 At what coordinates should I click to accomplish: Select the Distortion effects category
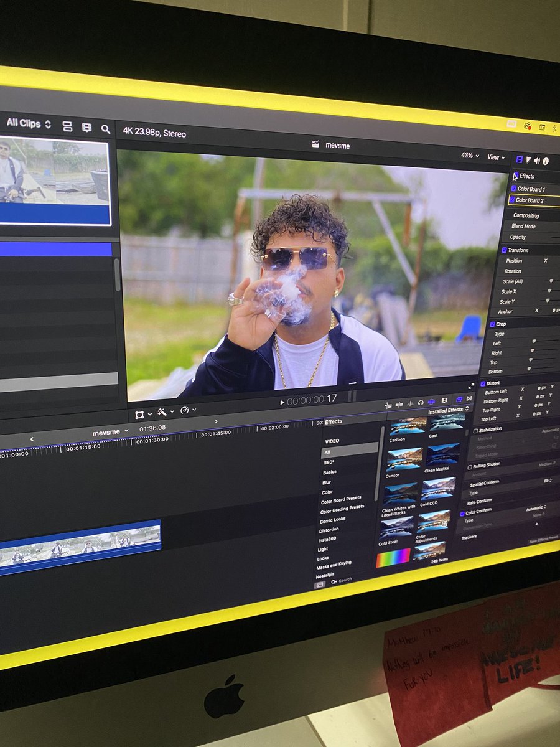pyautogui.click(x=329, y=530)
